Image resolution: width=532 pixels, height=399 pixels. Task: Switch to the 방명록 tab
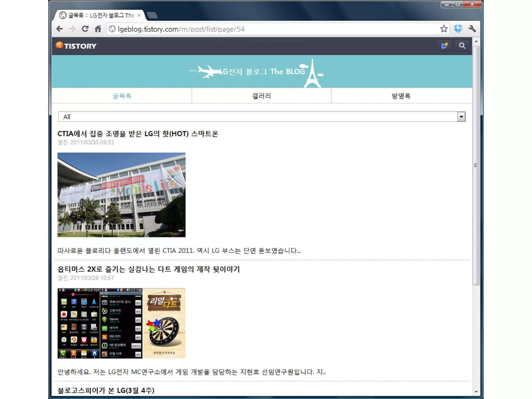pos(401,96)
